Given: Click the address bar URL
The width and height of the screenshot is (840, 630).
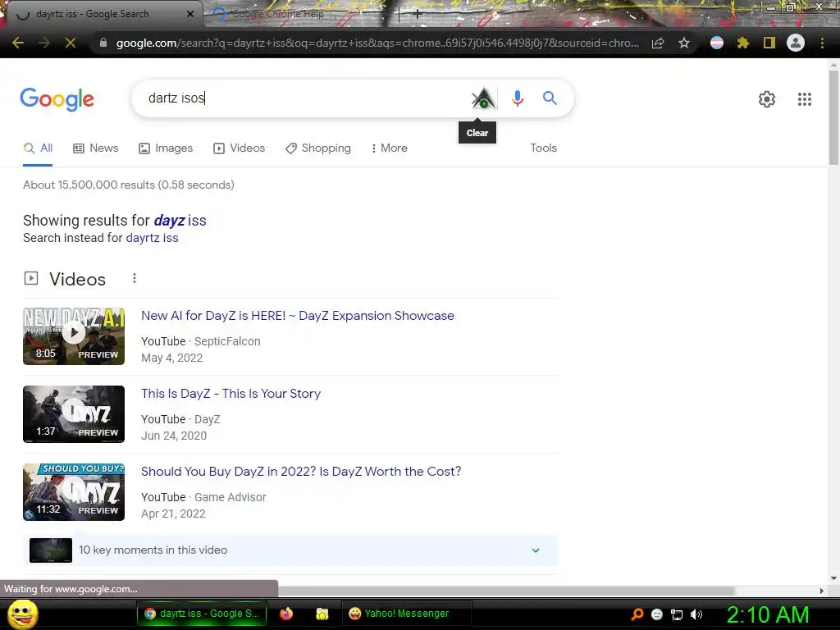Looking at the screenshot, I should pos(377,43).
